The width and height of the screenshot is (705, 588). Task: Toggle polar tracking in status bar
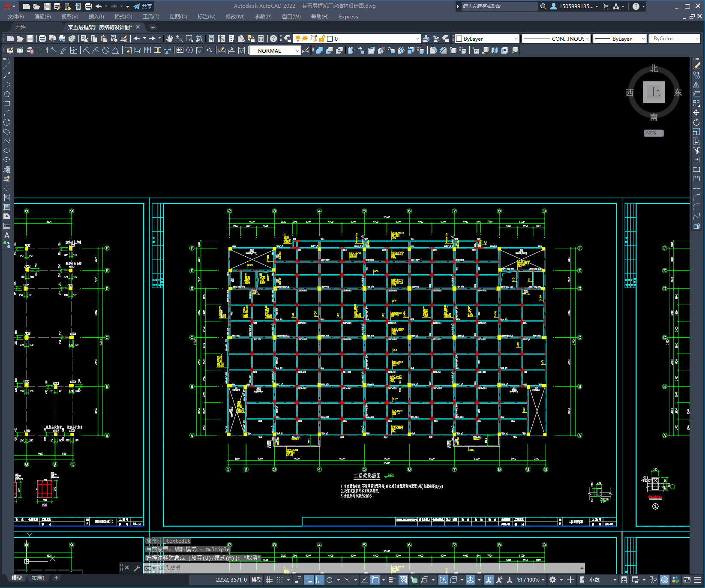(x=330, y=580)
